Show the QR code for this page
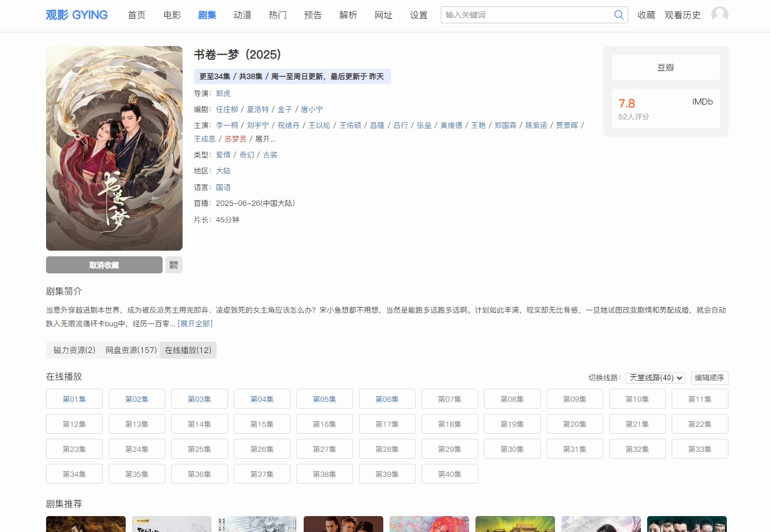 174,265
